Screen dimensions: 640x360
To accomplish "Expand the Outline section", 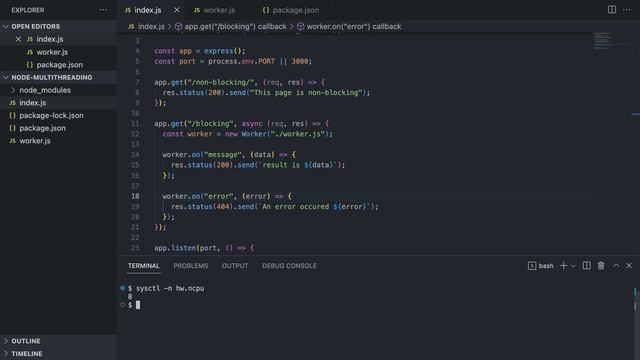I will coord(6,341).
